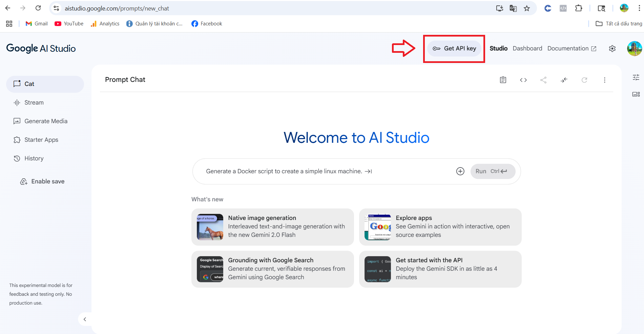Click the compare mode arrows icon
Screen dimensions: 644x334
pyautogui.click(x=564, y=80)
